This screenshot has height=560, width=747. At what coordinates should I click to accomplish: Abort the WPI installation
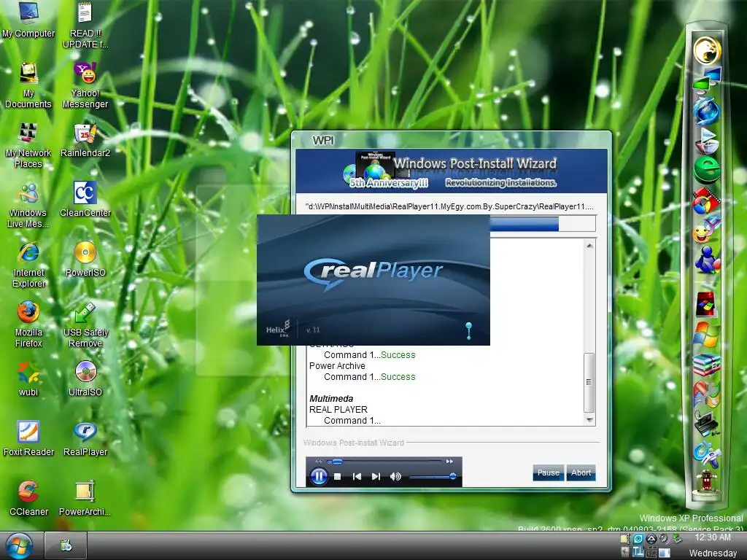[x=581, y=472]
